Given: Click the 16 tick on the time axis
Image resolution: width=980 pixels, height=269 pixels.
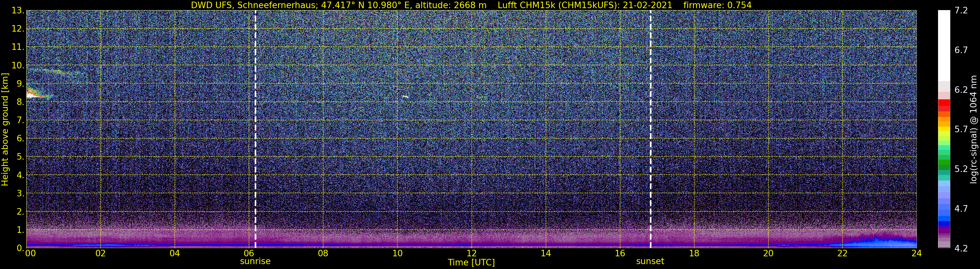Looking at the screenshot, I should click(x=620, y=253).
